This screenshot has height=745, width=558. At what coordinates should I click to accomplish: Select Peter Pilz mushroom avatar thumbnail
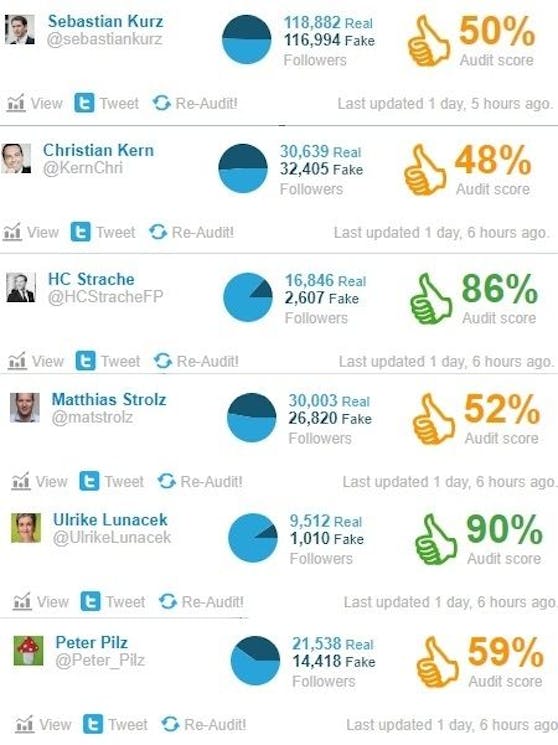(x=29, y=650)
